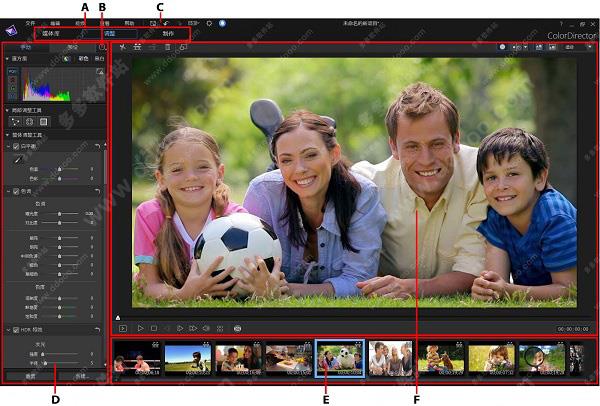This screenshot has height=406, width=600.
Task: Click the color wheel icon in the histogram header
Action: pyautogui.click(x=67, y=59)
